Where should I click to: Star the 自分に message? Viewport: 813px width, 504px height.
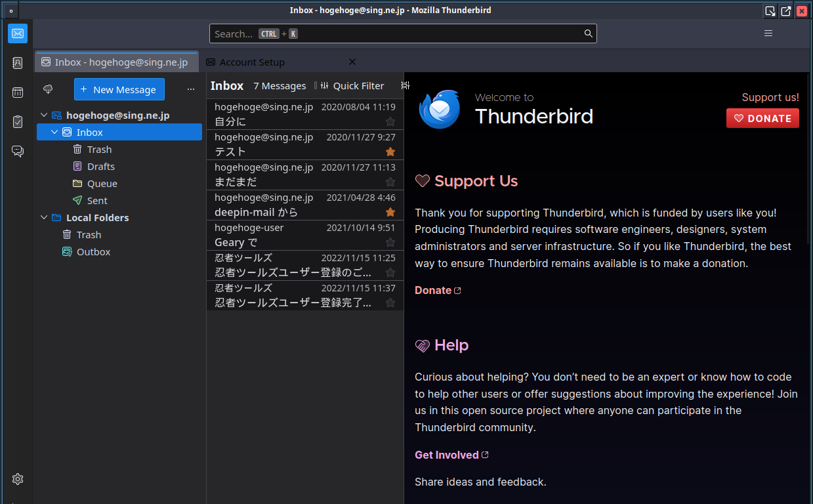coord(390,121)
